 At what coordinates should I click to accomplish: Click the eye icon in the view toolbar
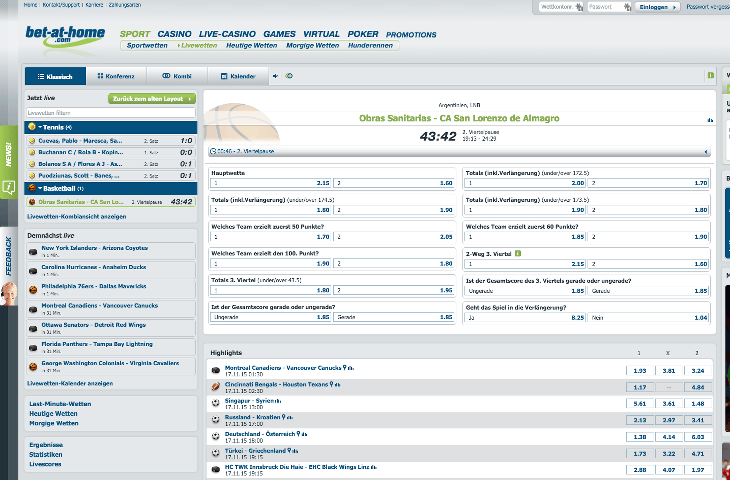tap(289, 76)
